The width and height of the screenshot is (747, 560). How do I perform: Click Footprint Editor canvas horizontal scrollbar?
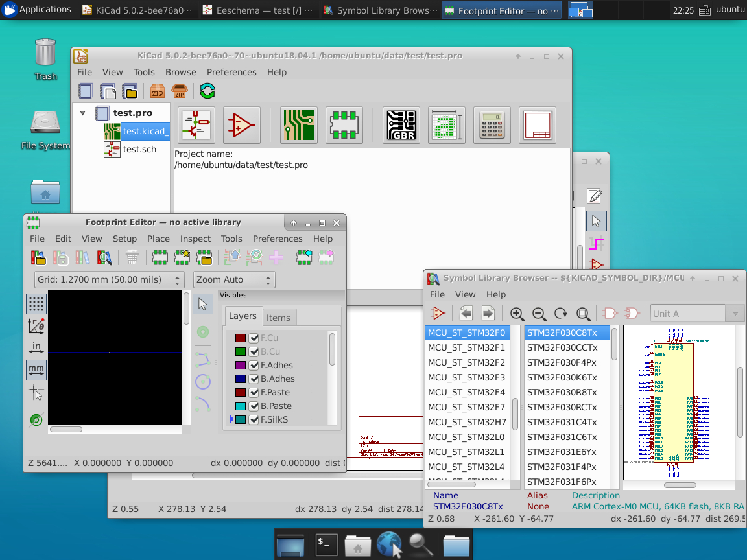click(x=66, y=429)
